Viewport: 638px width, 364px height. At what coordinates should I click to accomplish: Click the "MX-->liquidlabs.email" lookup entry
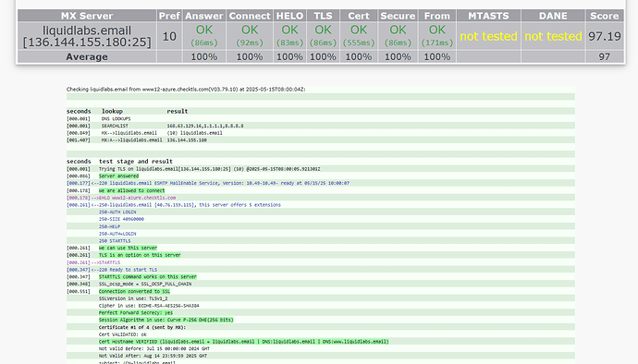point(129,133)
